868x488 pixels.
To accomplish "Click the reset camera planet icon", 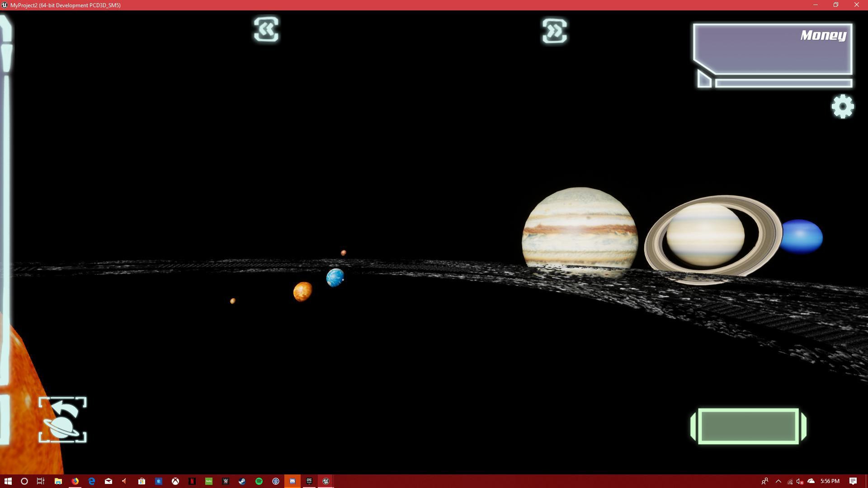I will [x=62, y=420].
